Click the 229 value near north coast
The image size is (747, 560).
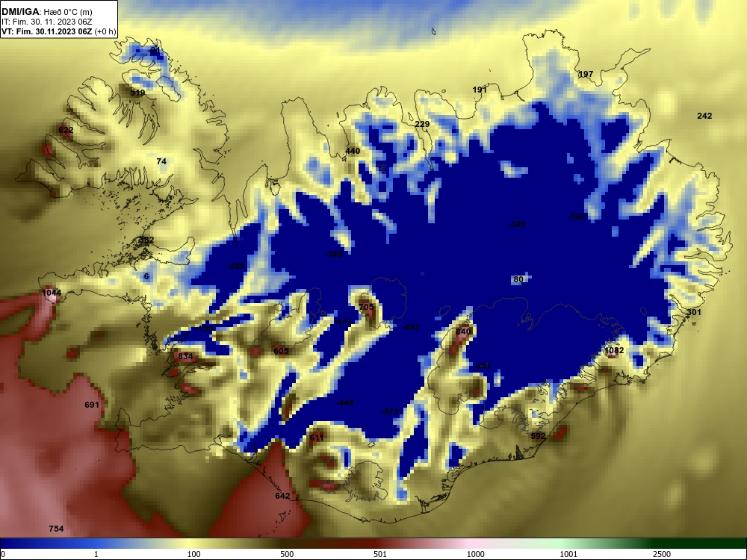coord(422,124)
